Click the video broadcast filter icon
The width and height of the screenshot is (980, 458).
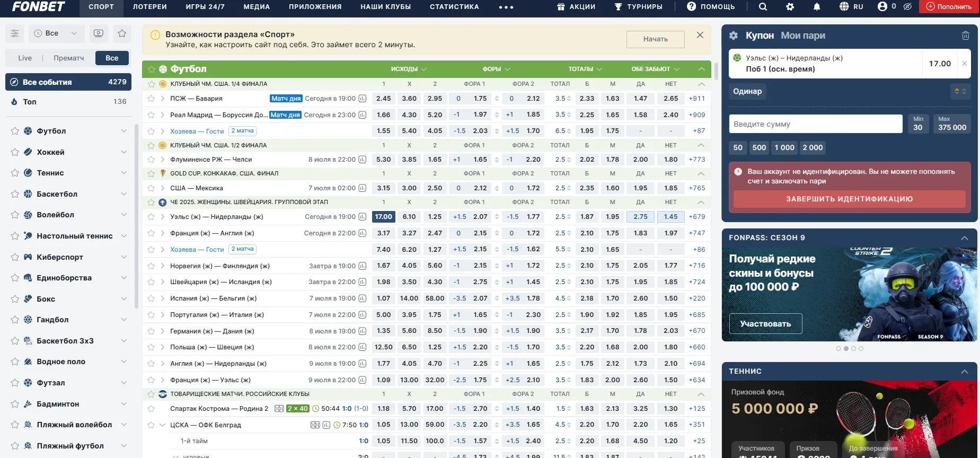(99, 33)
